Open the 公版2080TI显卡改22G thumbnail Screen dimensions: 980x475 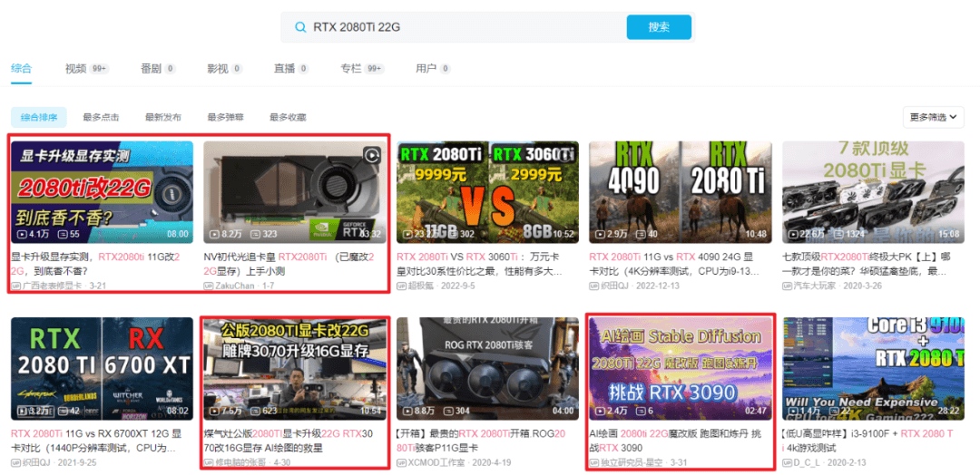click(x=295, y=369)
